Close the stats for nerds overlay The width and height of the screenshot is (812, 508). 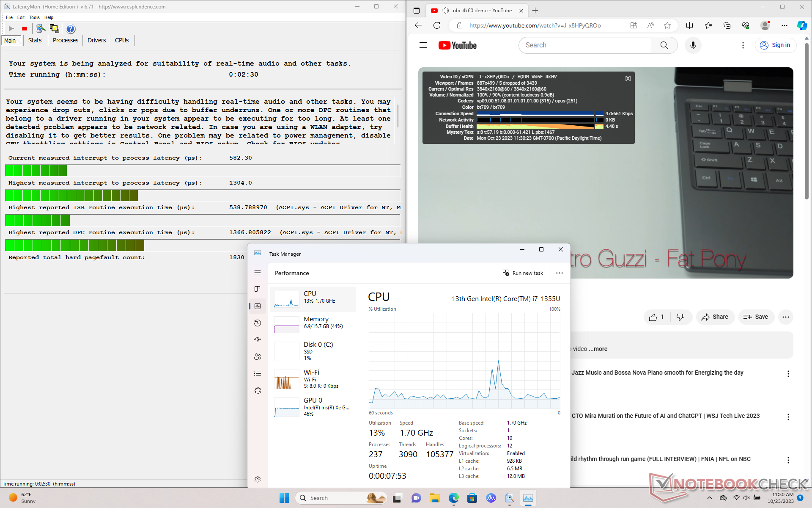[x=628, y=78]
